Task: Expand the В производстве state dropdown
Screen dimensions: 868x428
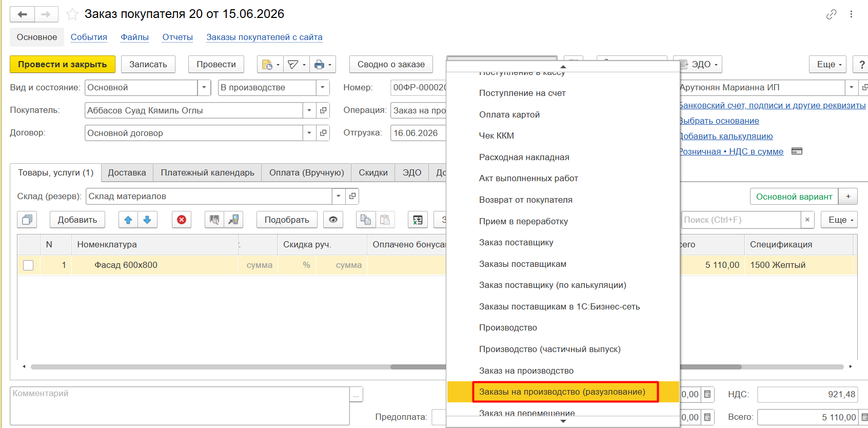Action: [x=323, y=88]
